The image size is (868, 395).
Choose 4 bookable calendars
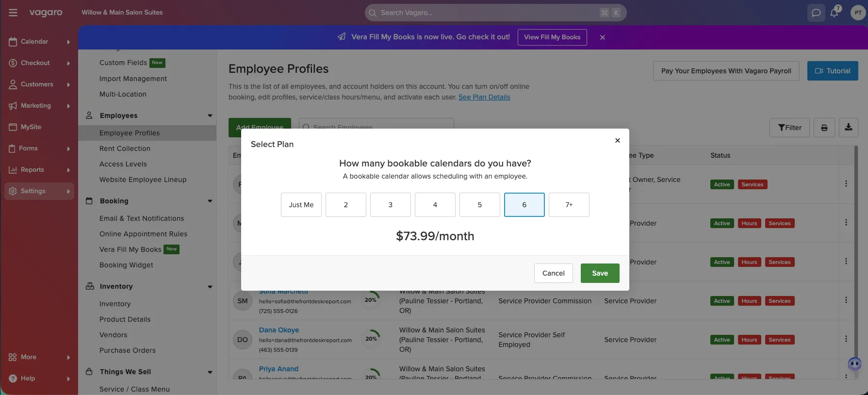point(435,205)
